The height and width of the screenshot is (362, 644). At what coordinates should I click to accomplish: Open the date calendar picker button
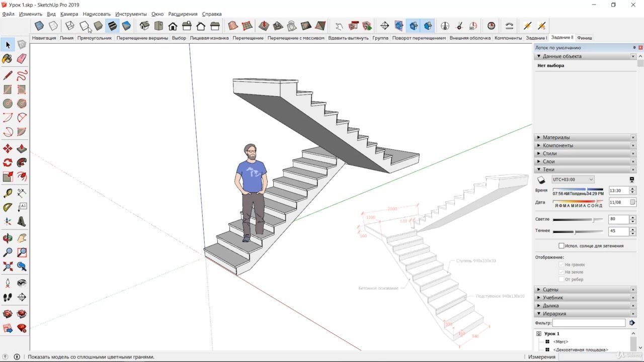[x=633, y=202]
